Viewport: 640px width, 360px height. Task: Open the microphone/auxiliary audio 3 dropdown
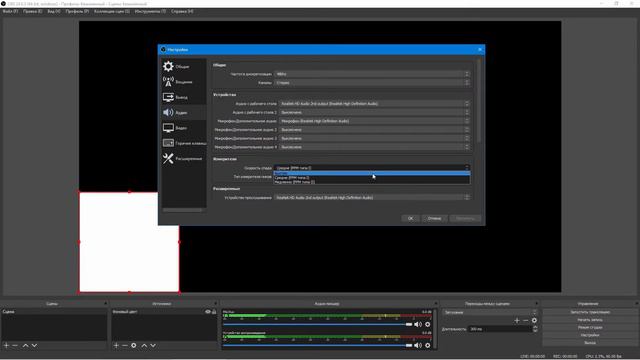[374, 138]
